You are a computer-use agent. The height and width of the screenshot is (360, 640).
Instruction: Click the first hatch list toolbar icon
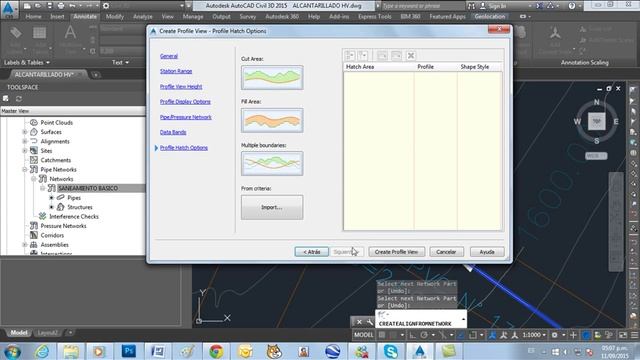[350, 56]
